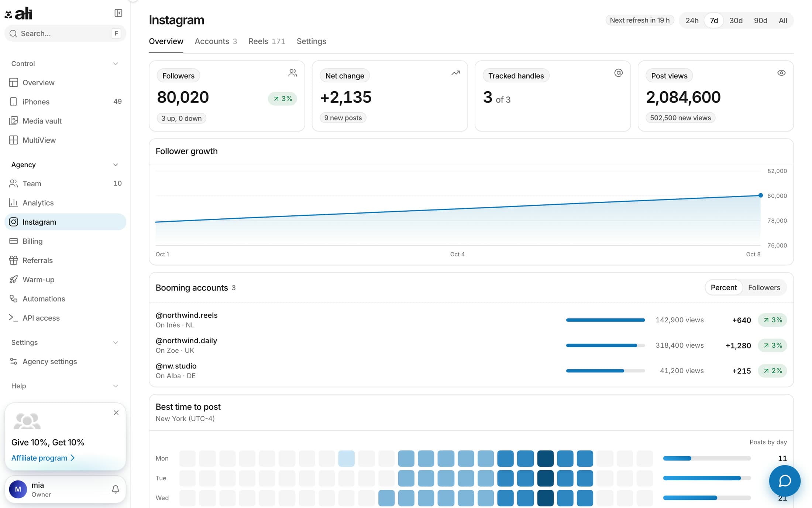Open the chat support bubble
The height and width of the screenshot is (508, 812).
pos(785,481)
